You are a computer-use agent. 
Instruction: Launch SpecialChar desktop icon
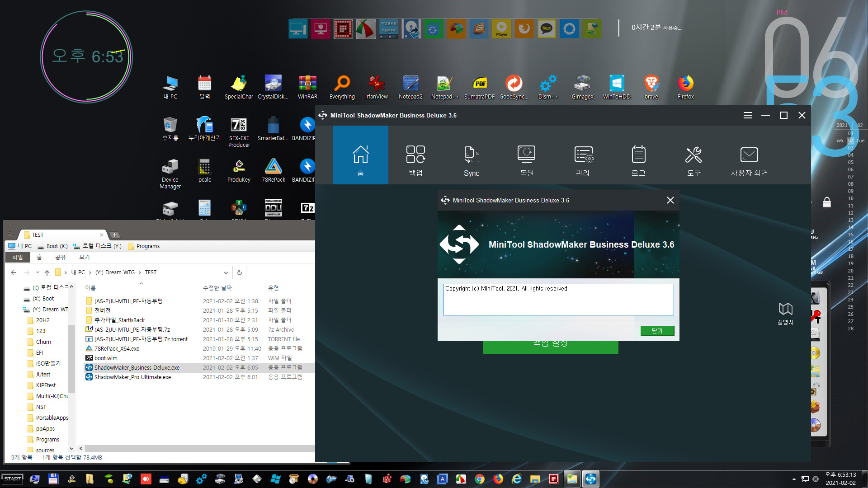point(239,87)
